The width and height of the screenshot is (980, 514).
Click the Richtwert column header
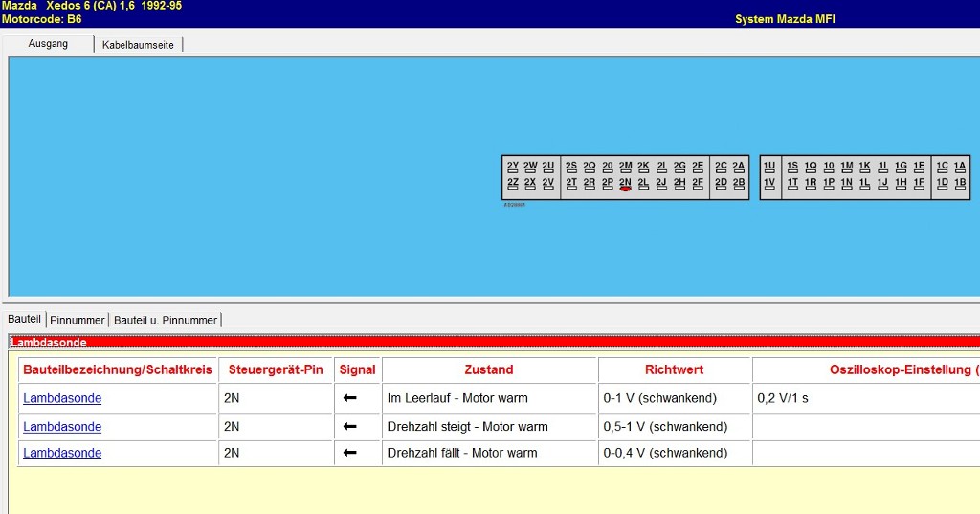(674, 369)
